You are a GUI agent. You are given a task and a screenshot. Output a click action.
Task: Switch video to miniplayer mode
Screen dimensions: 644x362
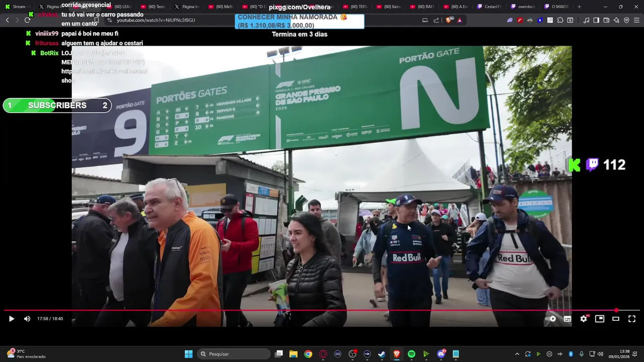(600, 319)
